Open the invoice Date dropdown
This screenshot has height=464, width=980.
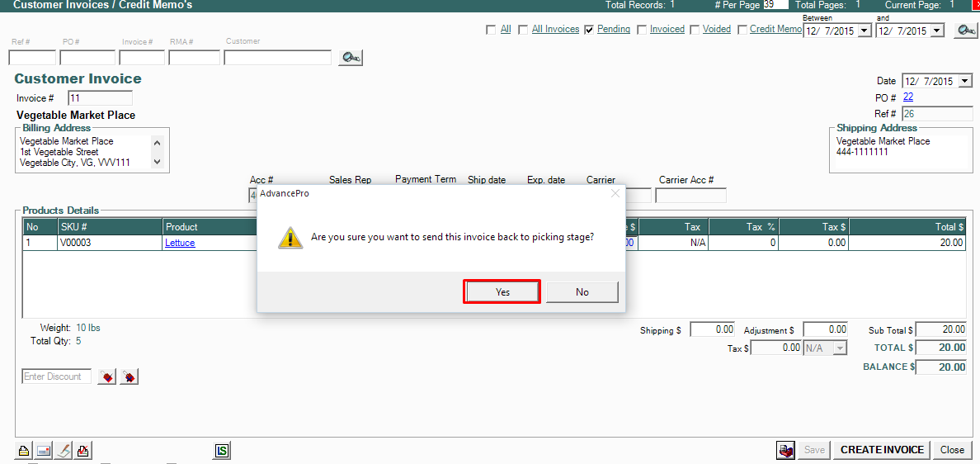965,82
